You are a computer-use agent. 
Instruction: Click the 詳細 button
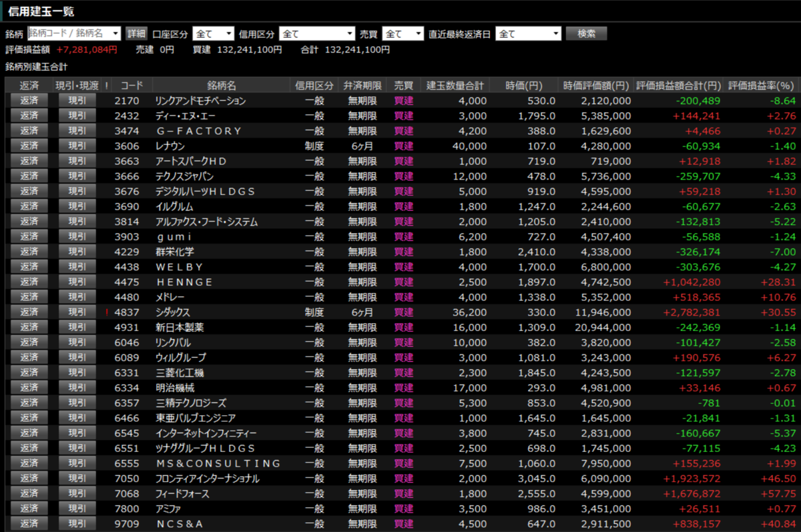[137, 33]
